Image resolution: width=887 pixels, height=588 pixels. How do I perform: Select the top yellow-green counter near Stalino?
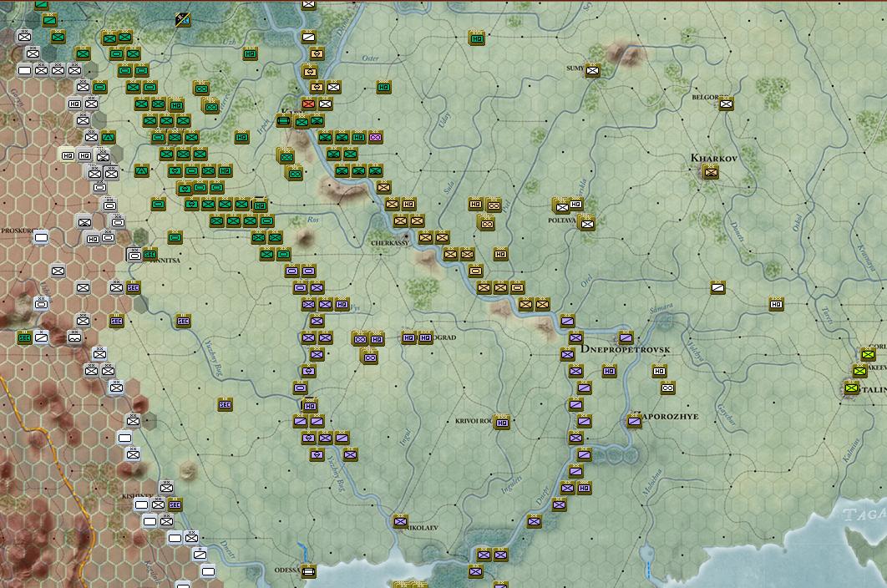(868, 355)
